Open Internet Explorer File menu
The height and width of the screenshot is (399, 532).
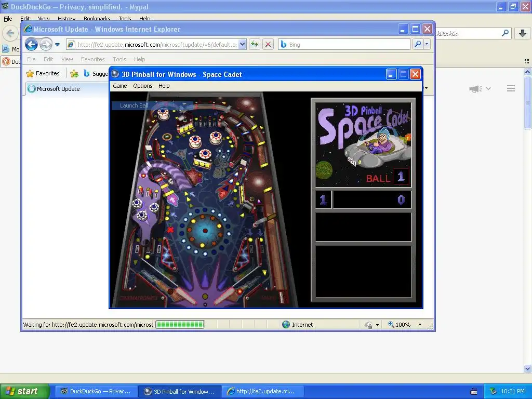31,59
